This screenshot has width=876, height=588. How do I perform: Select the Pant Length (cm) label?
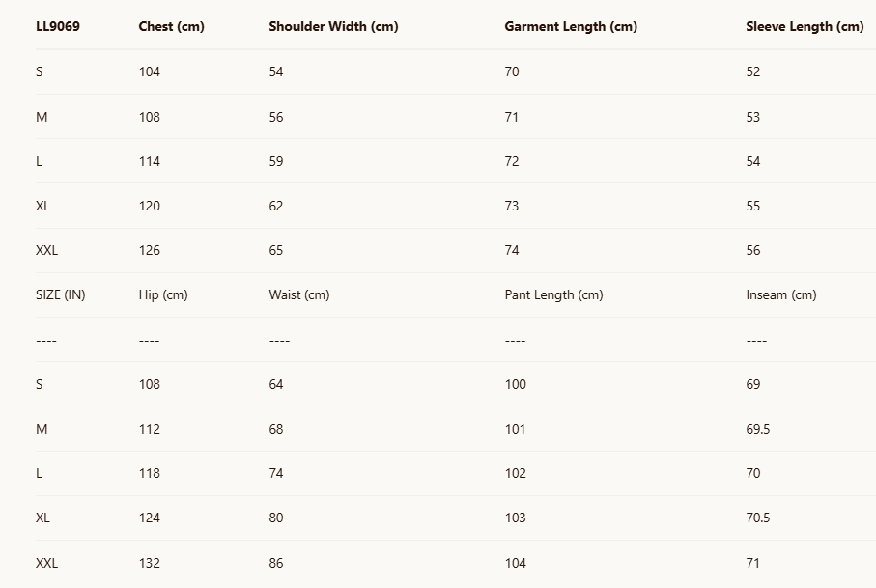(553, 295)
